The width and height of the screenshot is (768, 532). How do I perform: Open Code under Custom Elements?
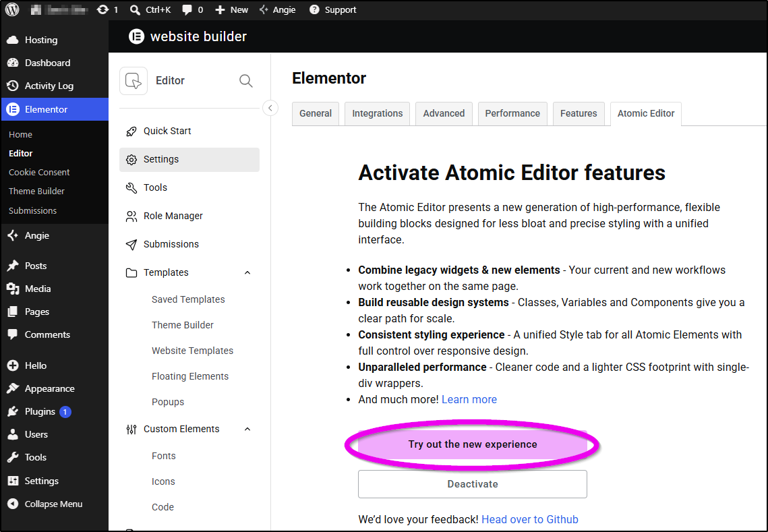tap(163, 508)
